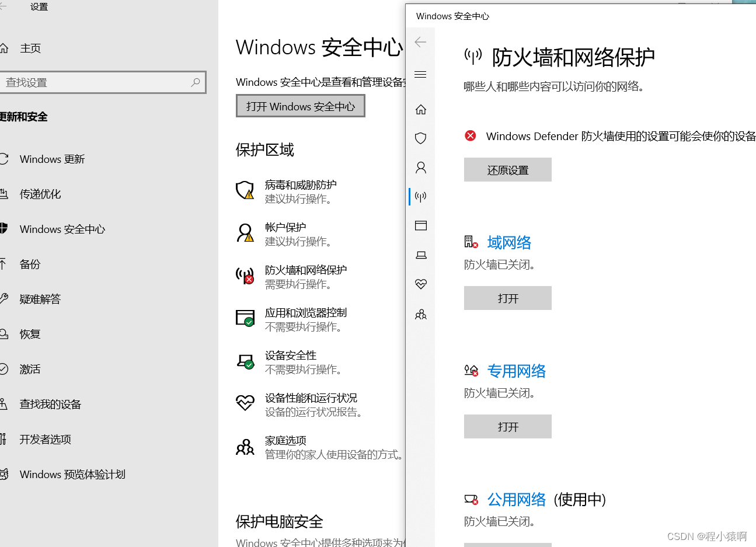Click the 查找设置 search field
This screenshot has width=756, height=547.
point(103,82)
